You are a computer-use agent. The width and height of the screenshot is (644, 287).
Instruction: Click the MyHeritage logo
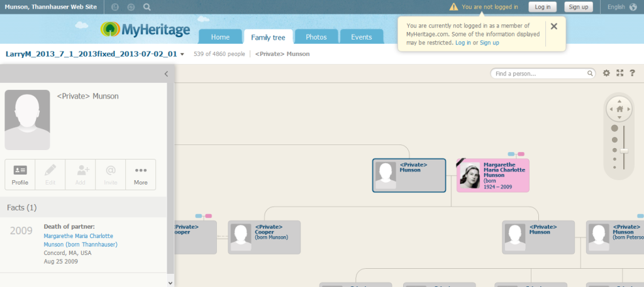pyautogui.click(x=145, y=30)
